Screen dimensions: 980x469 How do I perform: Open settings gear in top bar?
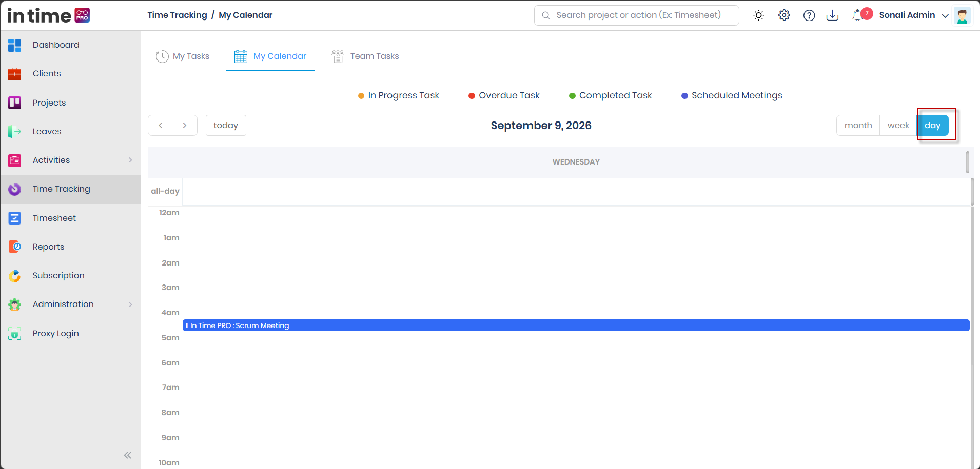[x=784, y=15]
